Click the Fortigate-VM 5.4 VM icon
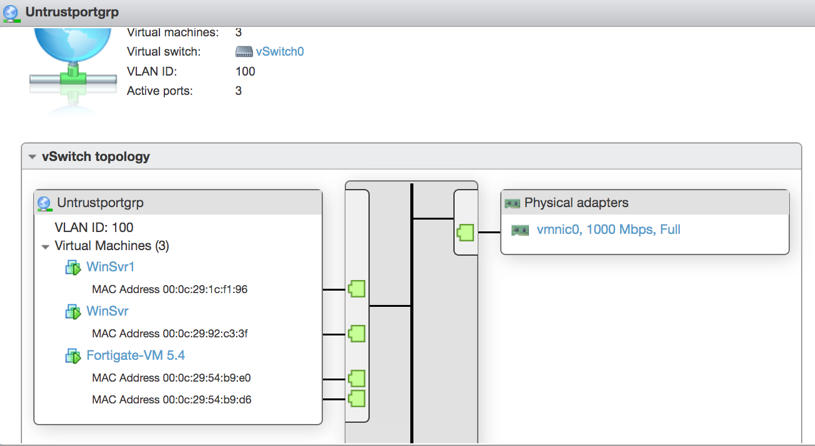The image size is (815, 446). 73,356
